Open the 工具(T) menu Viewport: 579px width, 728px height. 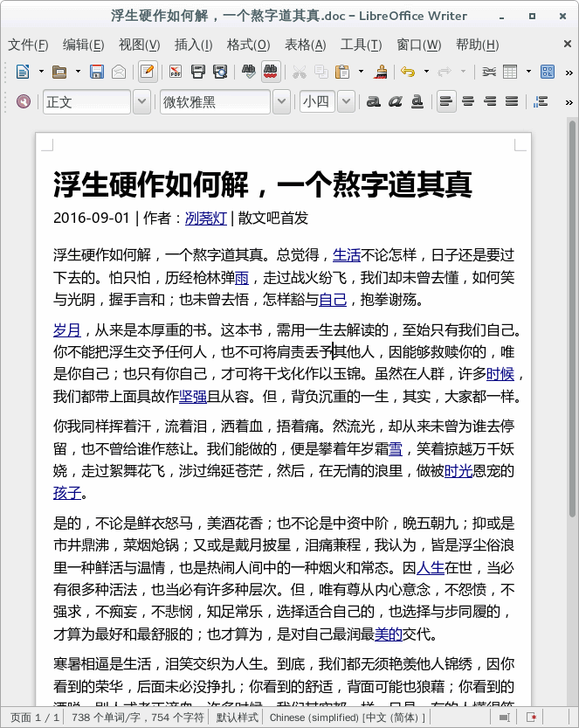pos(361,45)
